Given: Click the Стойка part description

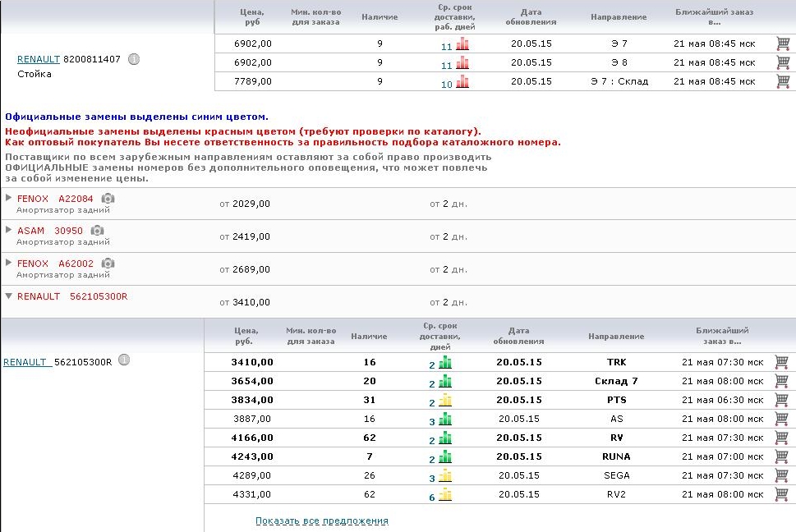Looking at the screenshot, I should point(35,74).
